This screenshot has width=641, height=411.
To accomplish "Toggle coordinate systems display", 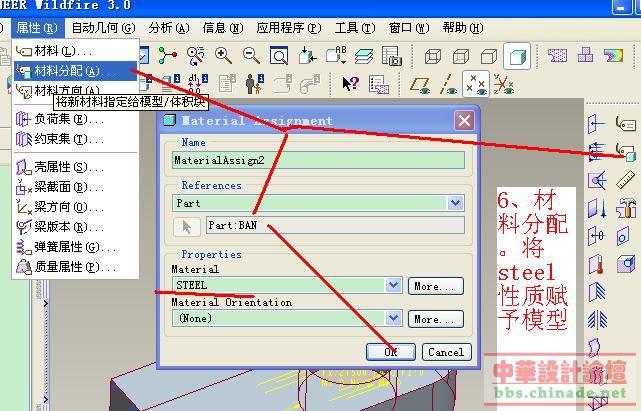I will tap(504, 84).
